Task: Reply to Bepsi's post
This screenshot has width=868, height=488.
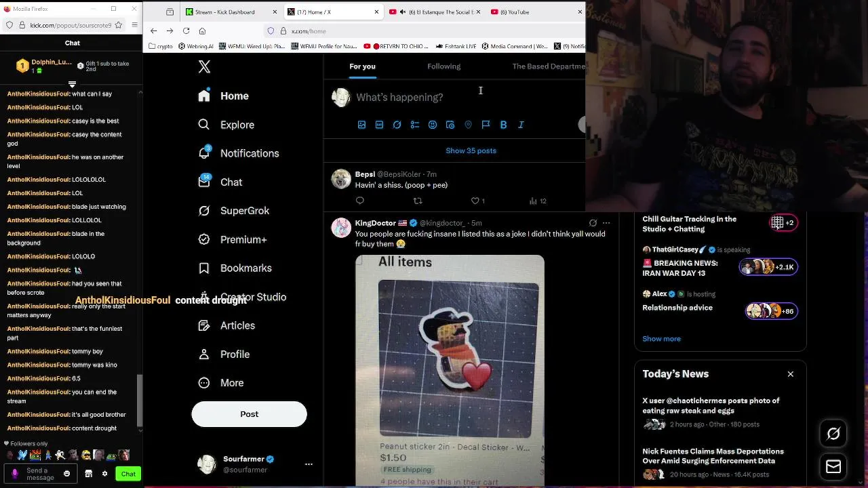Action: pos(360,201)
